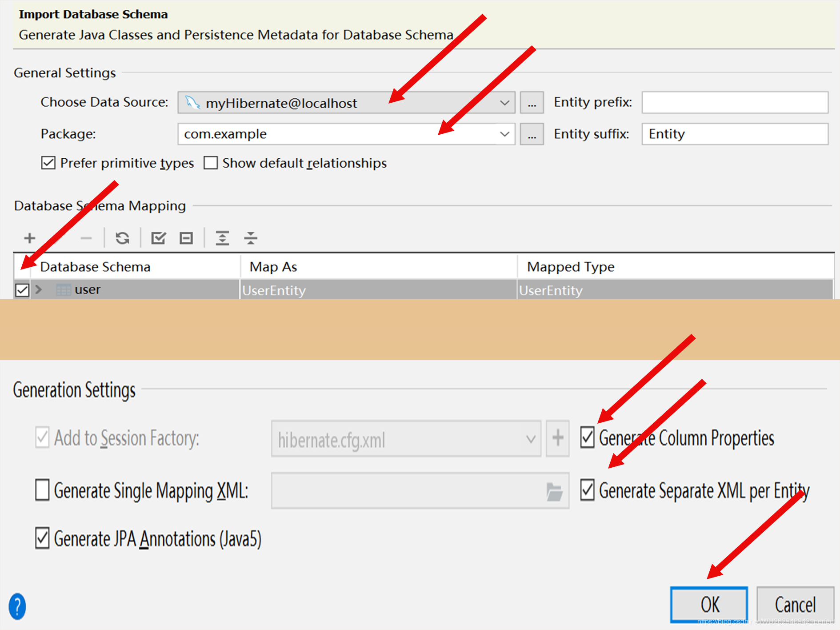Screen dimensions: 840x630
Task: Click the Map As column header
Action: (x=379, y=267)
